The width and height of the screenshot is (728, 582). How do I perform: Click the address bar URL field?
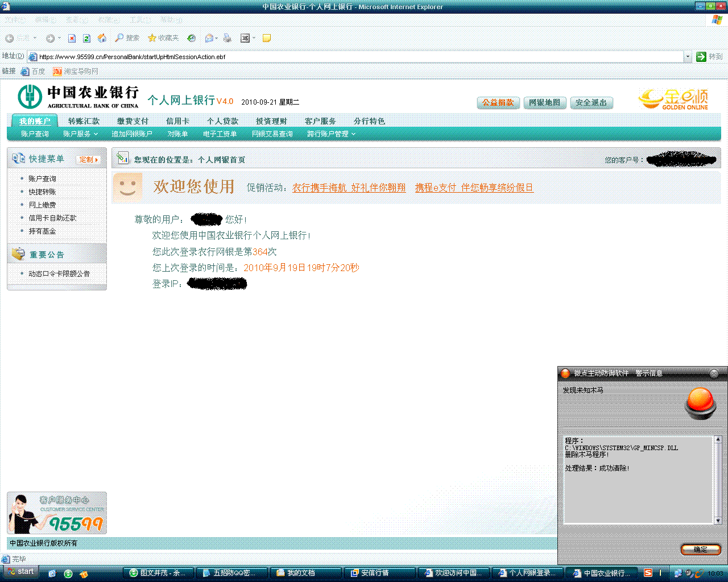[355, 57]
